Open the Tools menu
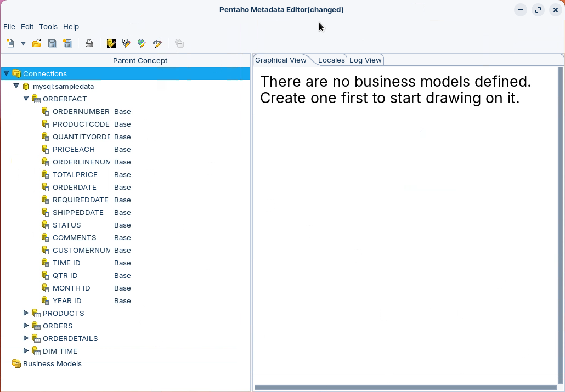Screen dimensions: 565x392 (x=48, y=26)
